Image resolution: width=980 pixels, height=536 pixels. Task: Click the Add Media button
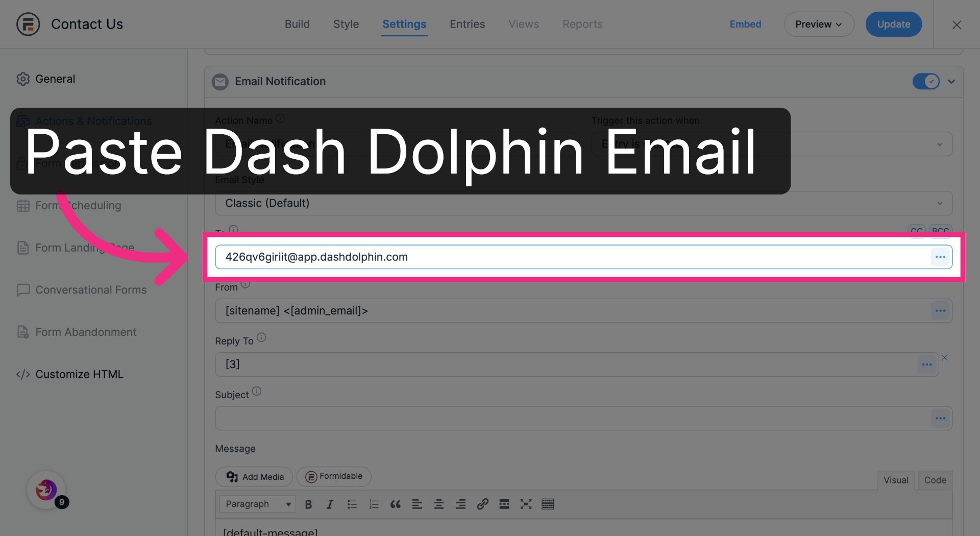click(254, 476)
